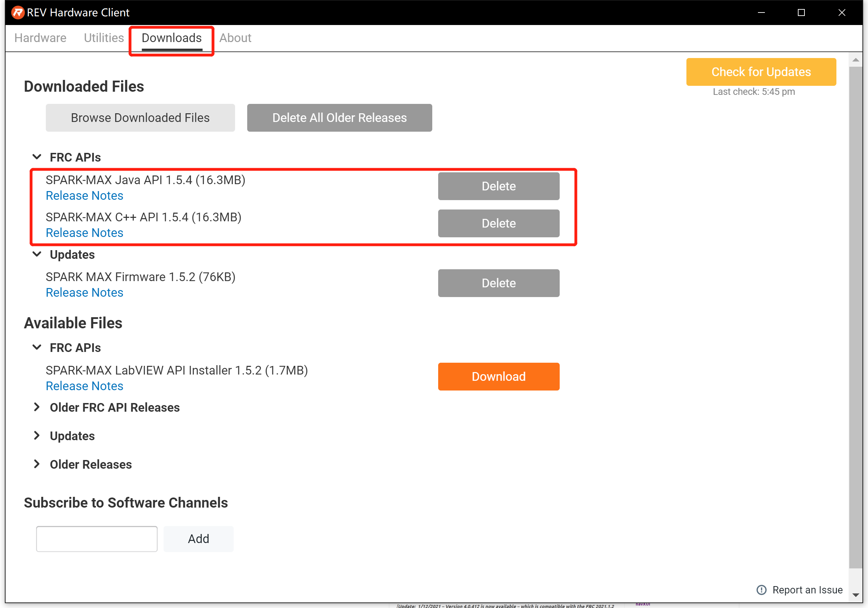Viewport: 868px width, 608px height.
Task: Expand Updates under Available Files
Action: click(37, 435)
